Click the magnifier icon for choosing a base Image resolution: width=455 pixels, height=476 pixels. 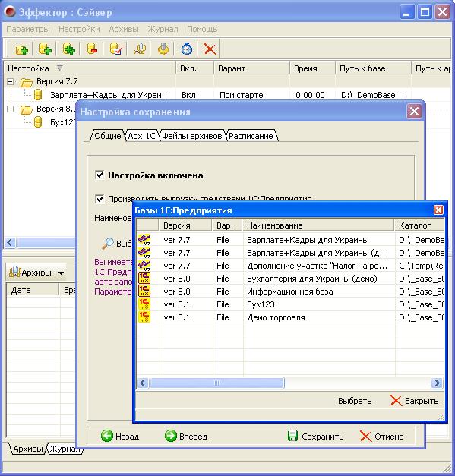coord(107,244)
